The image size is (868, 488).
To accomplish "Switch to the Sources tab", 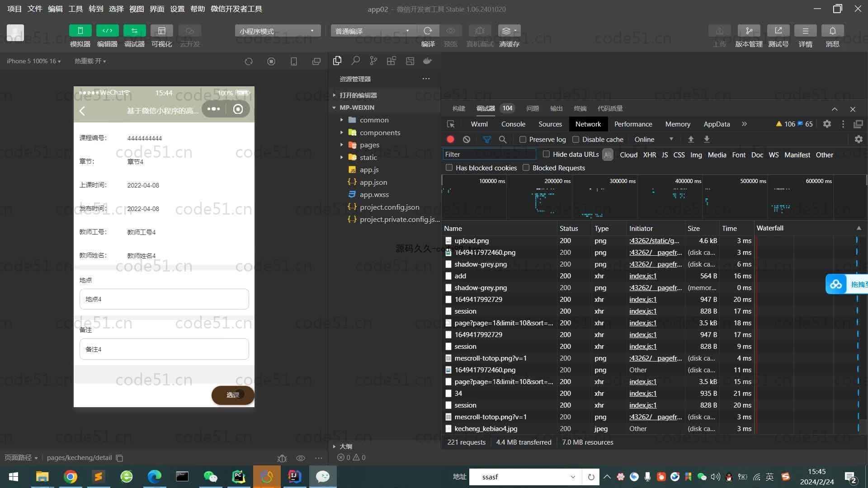I will 550,124.
